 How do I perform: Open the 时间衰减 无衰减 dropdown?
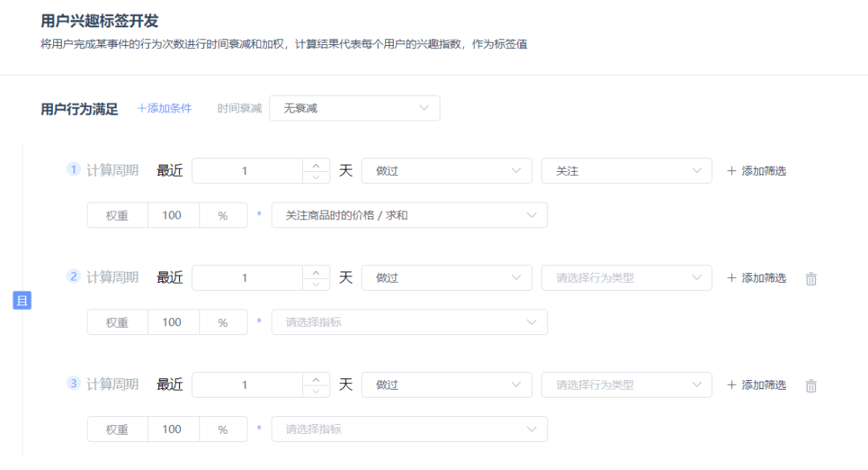coord(354,108)
